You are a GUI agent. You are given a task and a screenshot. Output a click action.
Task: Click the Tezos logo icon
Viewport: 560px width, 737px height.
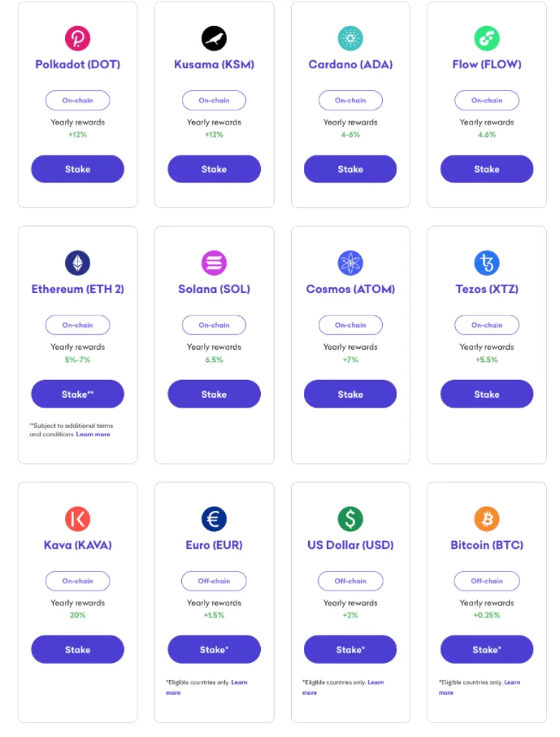(x=487, y=263)
